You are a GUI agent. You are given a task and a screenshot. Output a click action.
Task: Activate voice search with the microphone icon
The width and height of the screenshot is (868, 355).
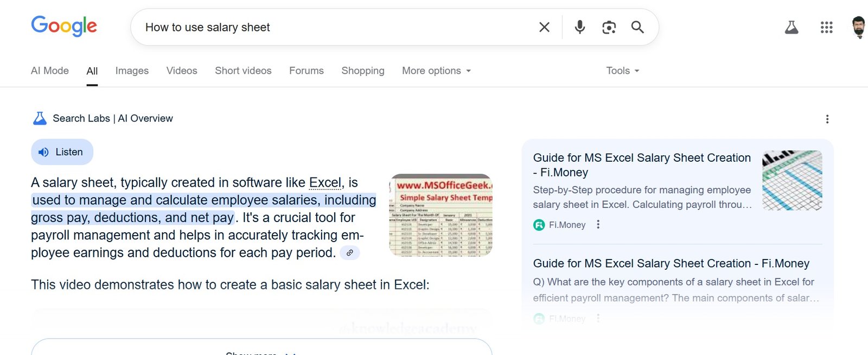tap(579, 27)
